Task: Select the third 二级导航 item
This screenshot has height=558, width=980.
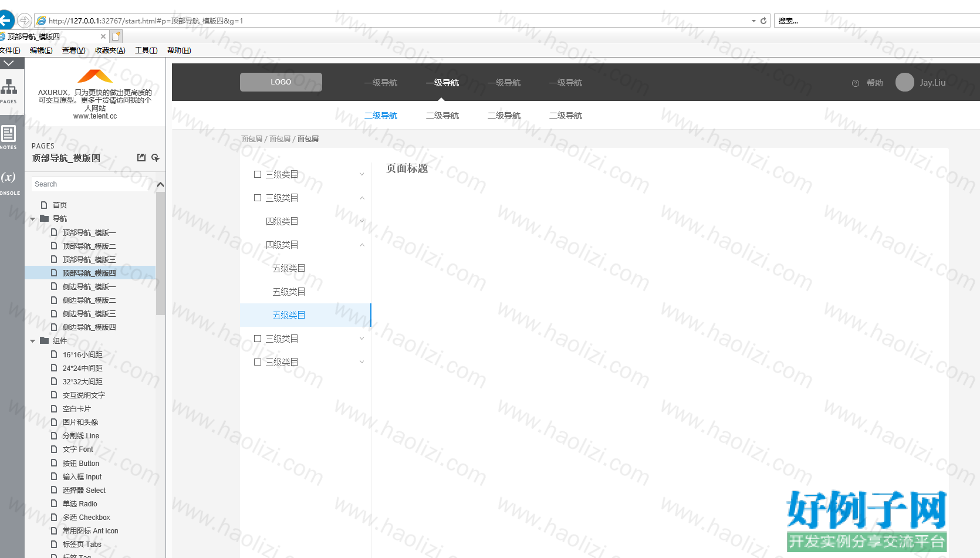Action: [504, 116]
